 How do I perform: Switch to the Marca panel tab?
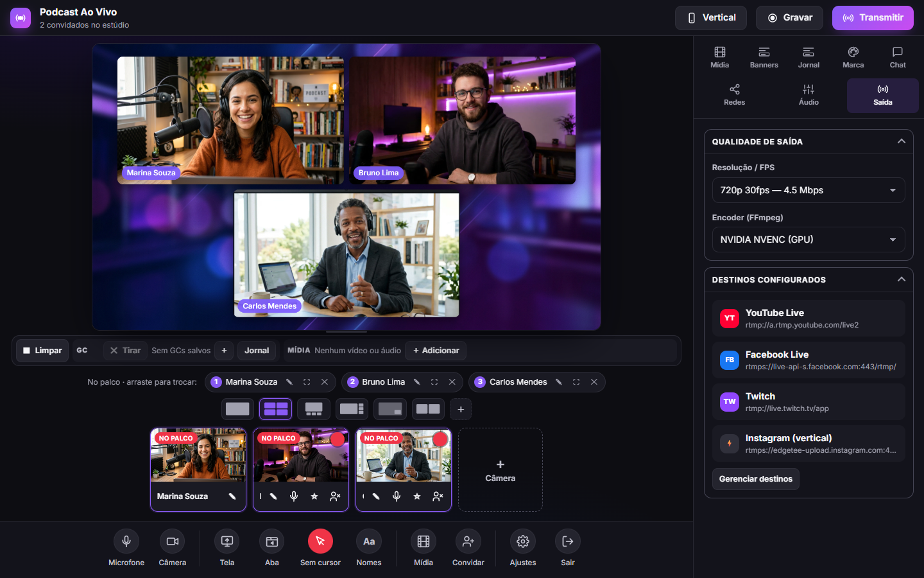(x=853, y=57)
